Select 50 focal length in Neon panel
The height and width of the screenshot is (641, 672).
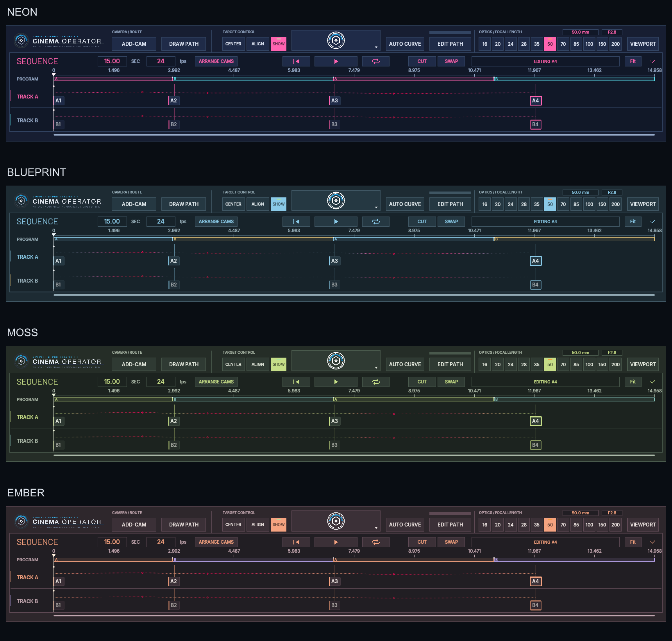(550, 44)
